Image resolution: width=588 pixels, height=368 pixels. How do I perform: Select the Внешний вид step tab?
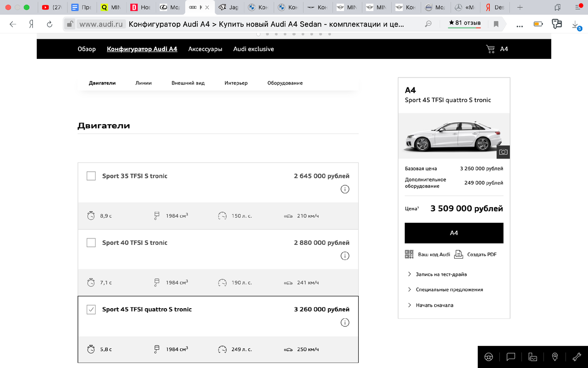(188, 83)
